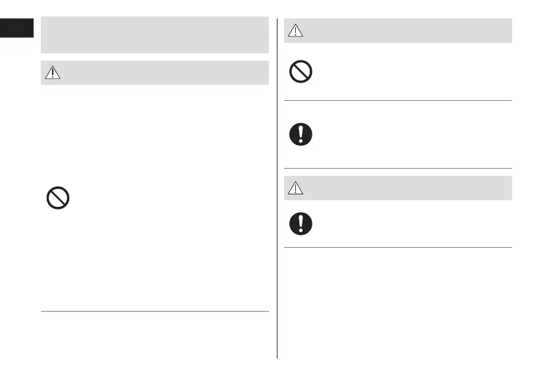This screenshot has width=553, height=392.
Task: Click the warning triangle in the lower-right header bar
Action: pyautogui.click(x=296, y=188)
